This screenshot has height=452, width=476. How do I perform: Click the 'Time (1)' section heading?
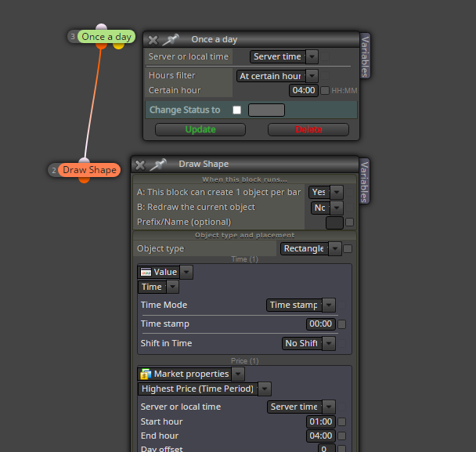coord(245,259)
